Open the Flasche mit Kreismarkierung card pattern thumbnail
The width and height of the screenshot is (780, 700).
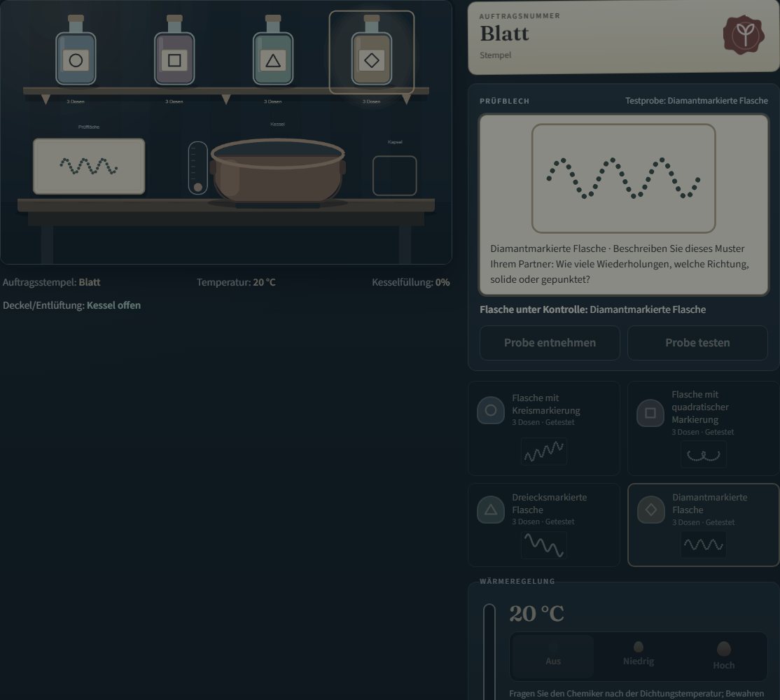pyautogui.click(x=544, y=451)
